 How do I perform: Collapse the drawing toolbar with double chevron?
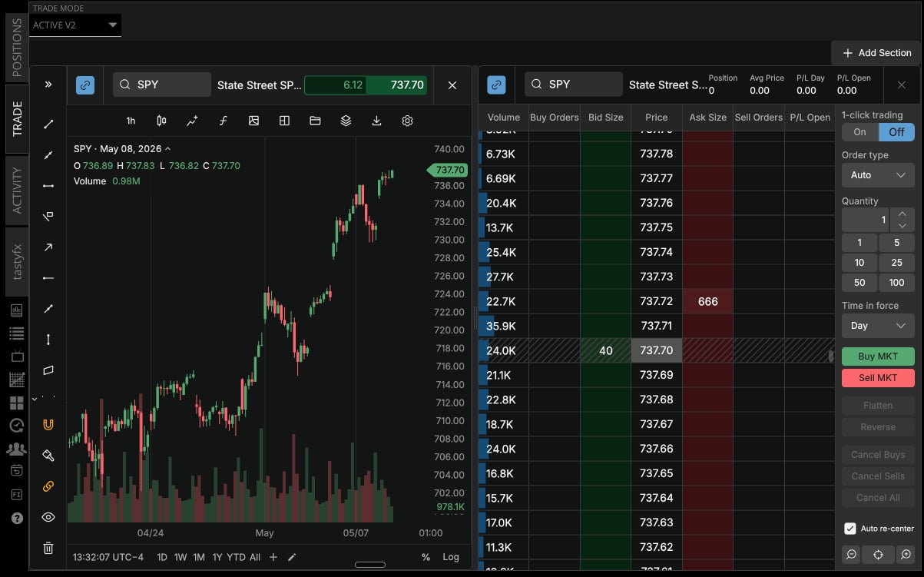tap(48, 85)
